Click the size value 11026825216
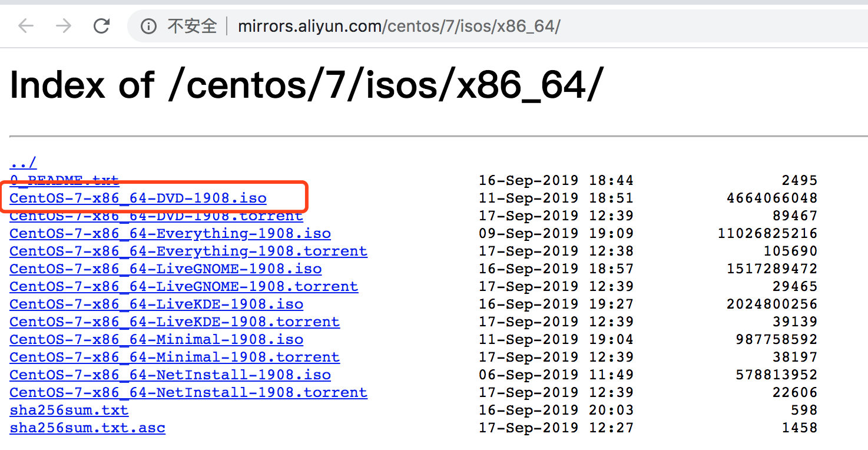Screen dimensions: 868x450 767,233
